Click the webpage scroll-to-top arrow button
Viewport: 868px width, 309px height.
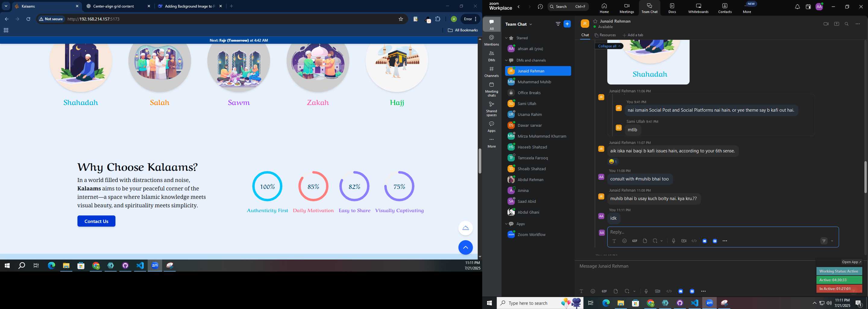465,248
